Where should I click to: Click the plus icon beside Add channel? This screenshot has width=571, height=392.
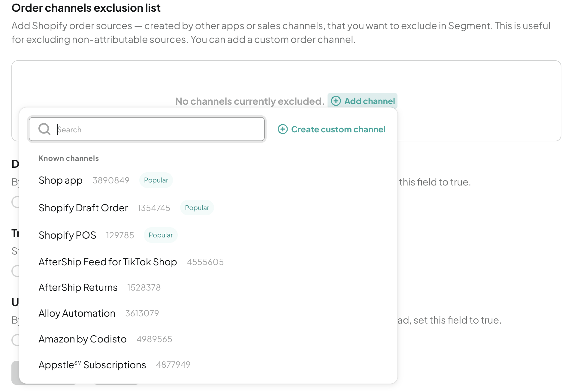(x=336, y=101)
